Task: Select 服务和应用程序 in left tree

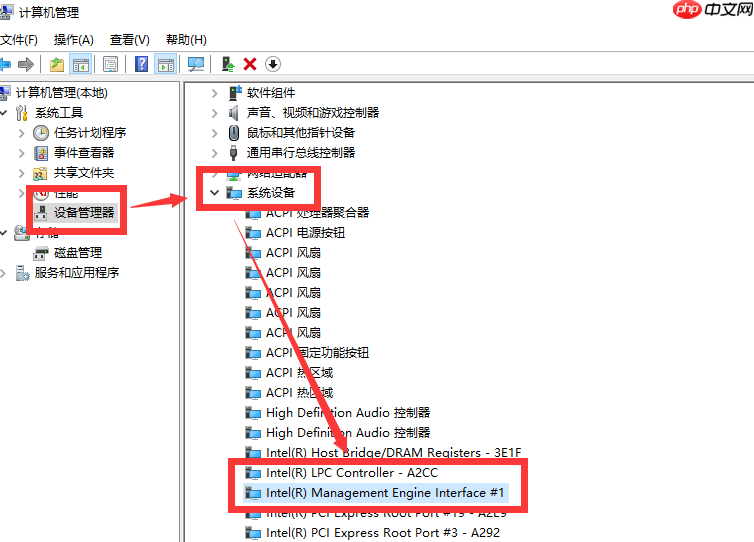Action: pos(77,273)
